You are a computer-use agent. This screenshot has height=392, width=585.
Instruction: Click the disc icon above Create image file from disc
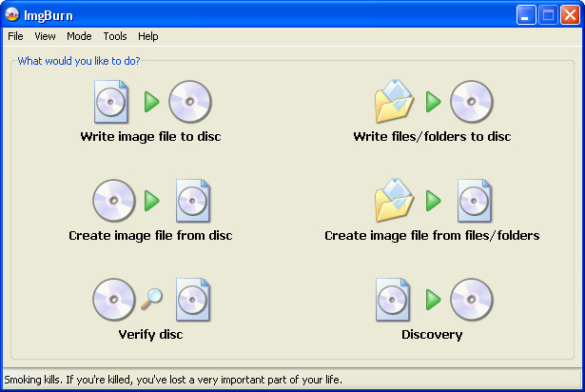tap(114, 201)
